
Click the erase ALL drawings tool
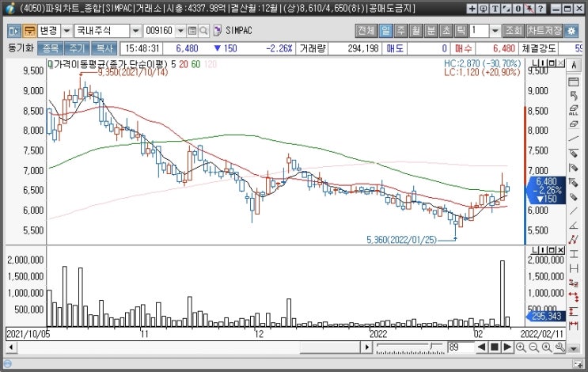coord(575,110)
